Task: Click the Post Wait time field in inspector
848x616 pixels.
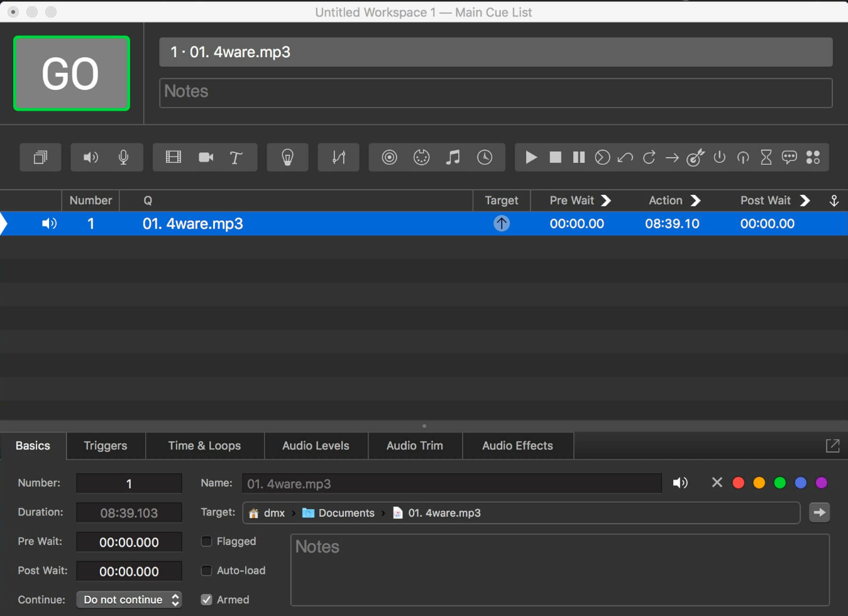Action: coord(129,571)
